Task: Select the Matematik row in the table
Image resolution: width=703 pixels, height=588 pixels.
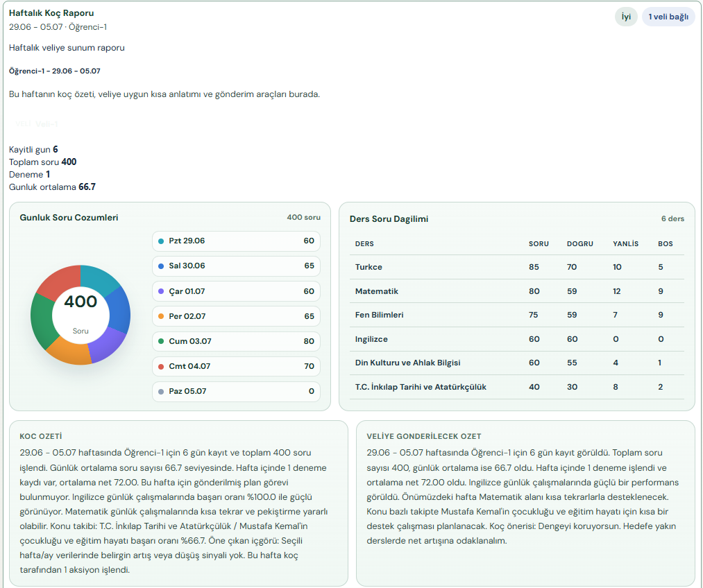Action: 517,291
